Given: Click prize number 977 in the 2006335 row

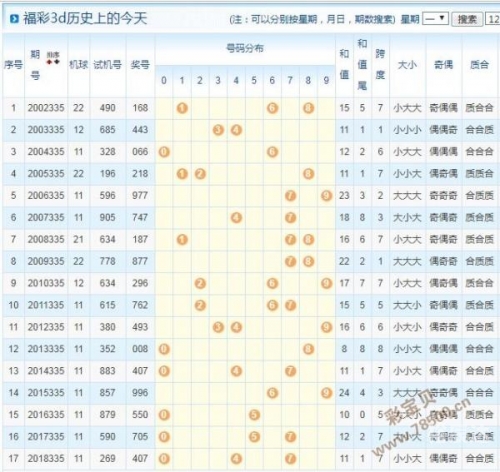Looking at the screenshot, I should click(140, 196).
